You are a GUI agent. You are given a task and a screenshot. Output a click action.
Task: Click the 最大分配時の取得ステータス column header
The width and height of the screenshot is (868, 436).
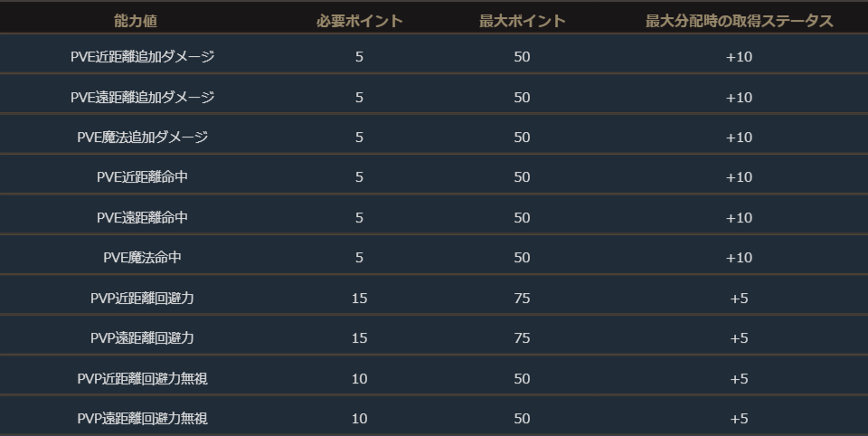click(739, 21)
